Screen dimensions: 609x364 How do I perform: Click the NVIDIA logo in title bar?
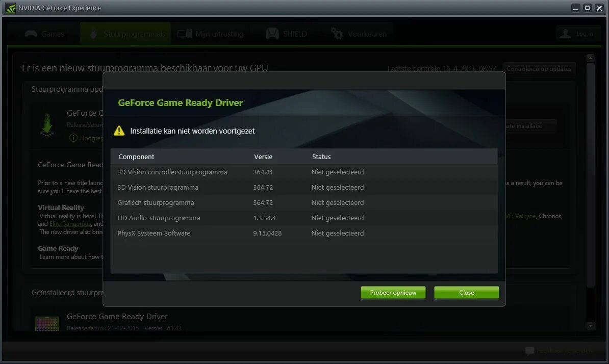pyautogui.click(x=10, y=8)
